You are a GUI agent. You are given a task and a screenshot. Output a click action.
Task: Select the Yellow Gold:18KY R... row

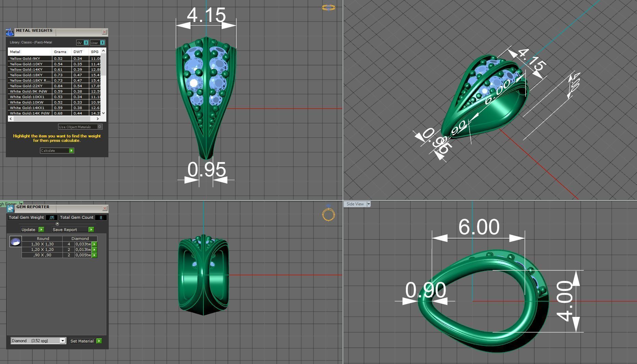point(55,80)
